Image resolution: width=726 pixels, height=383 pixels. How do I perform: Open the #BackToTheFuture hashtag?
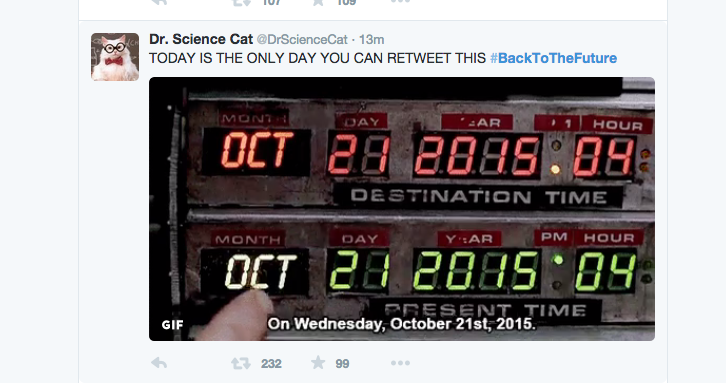click(x=553, y=58)
